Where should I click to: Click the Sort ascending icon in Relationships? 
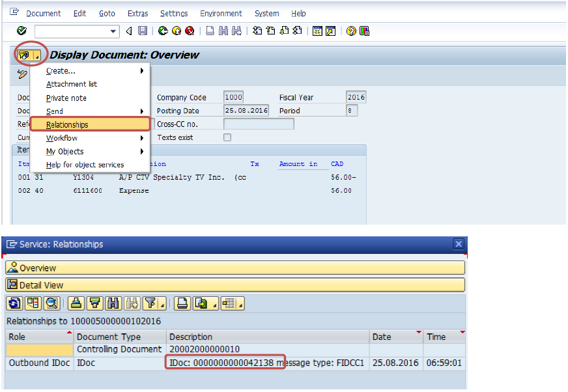tap(77, 303)
